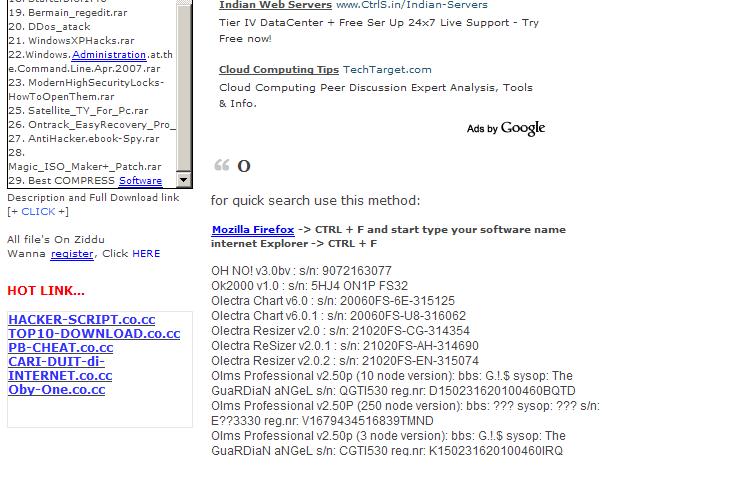
Task: Click the quotation mark icon beside O
Action: 221,165
